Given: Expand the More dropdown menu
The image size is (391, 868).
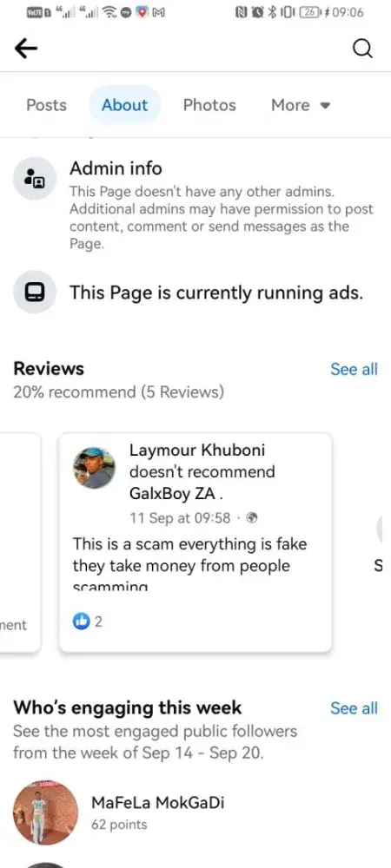Looking at the screenshot, I should (x=300, y=105).
